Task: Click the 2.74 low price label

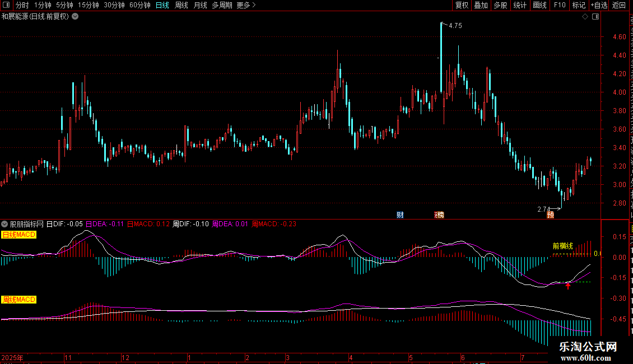Action: 544,209
